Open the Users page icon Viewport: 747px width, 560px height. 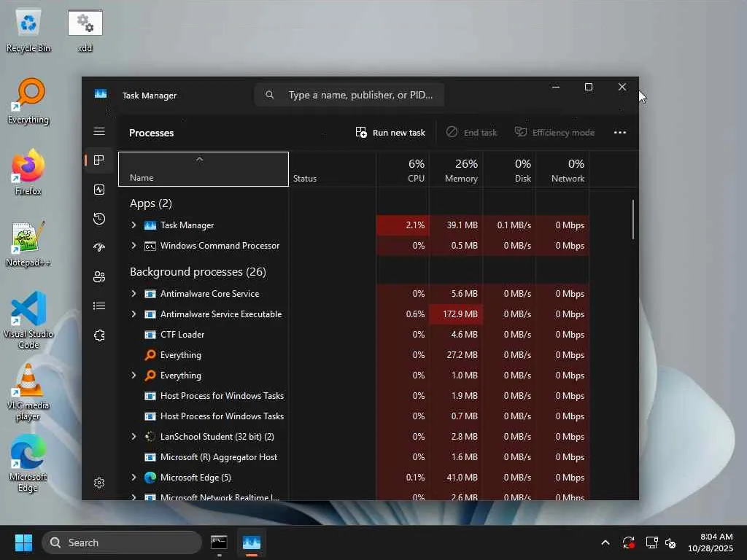pyautogui.click(x=99, y=276)
